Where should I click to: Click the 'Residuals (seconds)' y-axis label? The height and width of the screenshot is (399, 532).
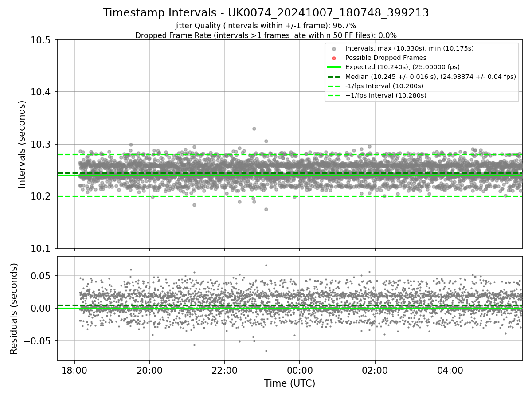point(14,309)
